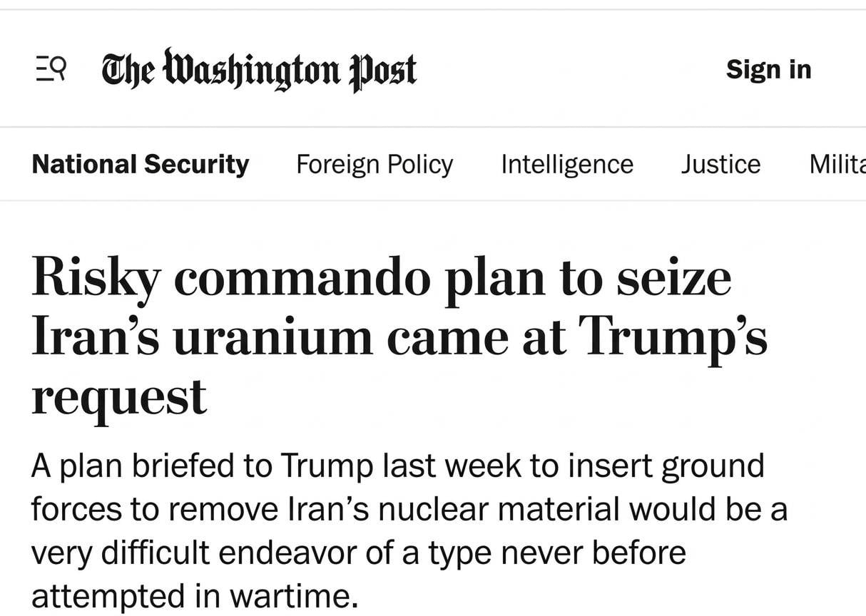Click the summary paragraph starting 'A plan briefed'

(397, 466)
